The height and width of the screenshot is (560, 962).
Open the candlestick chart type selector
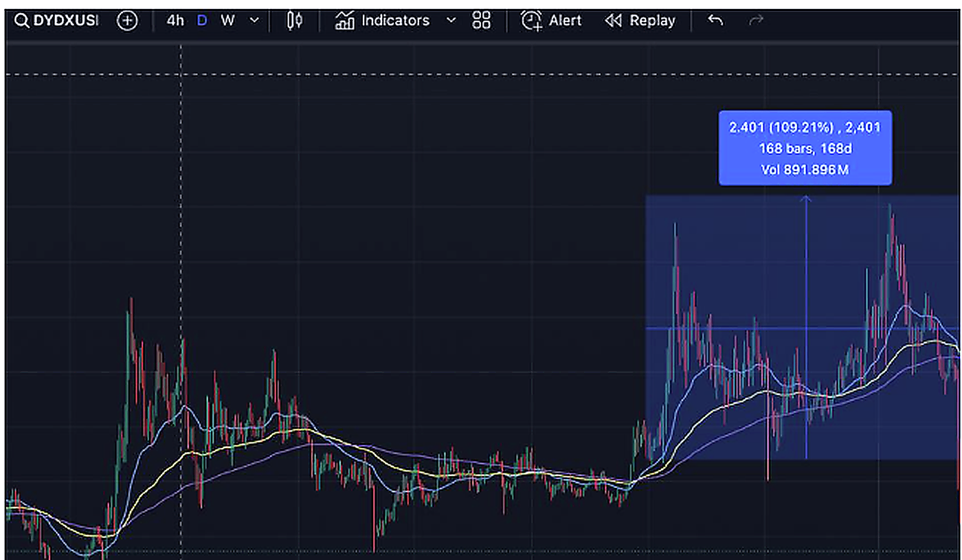[295, 21]
